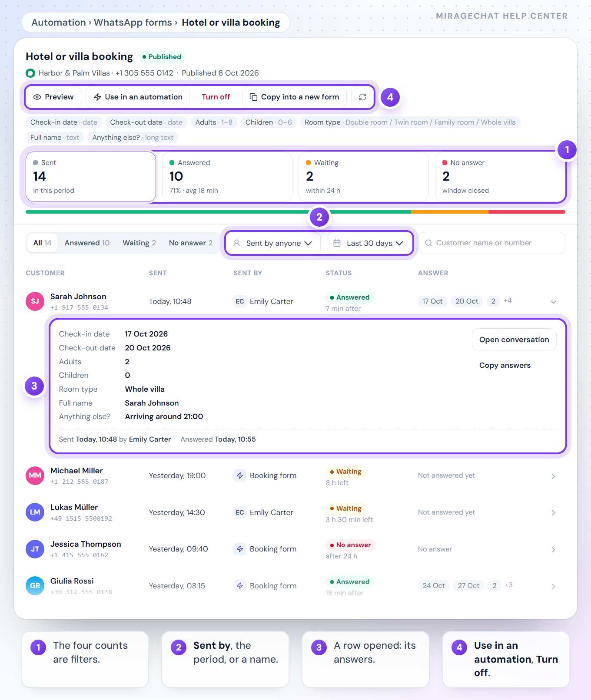Click Giulia Rossi's GR avatar
591x700 pixels.
(x=35, y=586)
